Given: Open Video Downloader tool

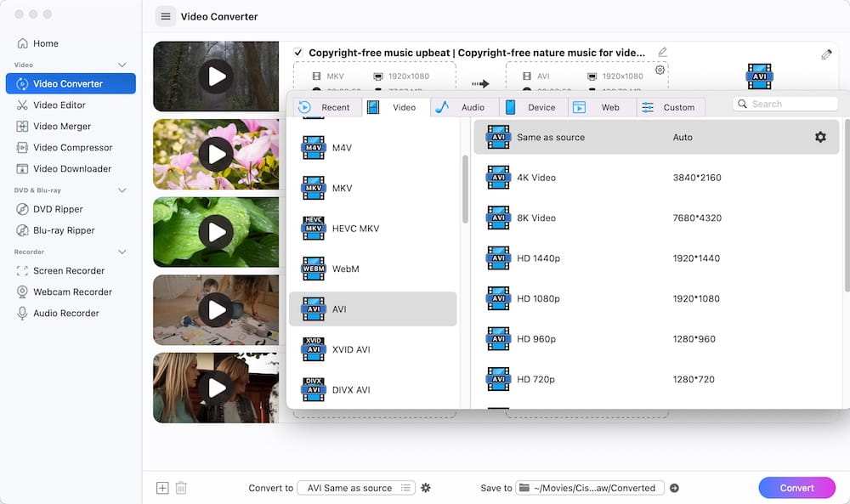Looking at the screenshot, I should tap(71, 168).
